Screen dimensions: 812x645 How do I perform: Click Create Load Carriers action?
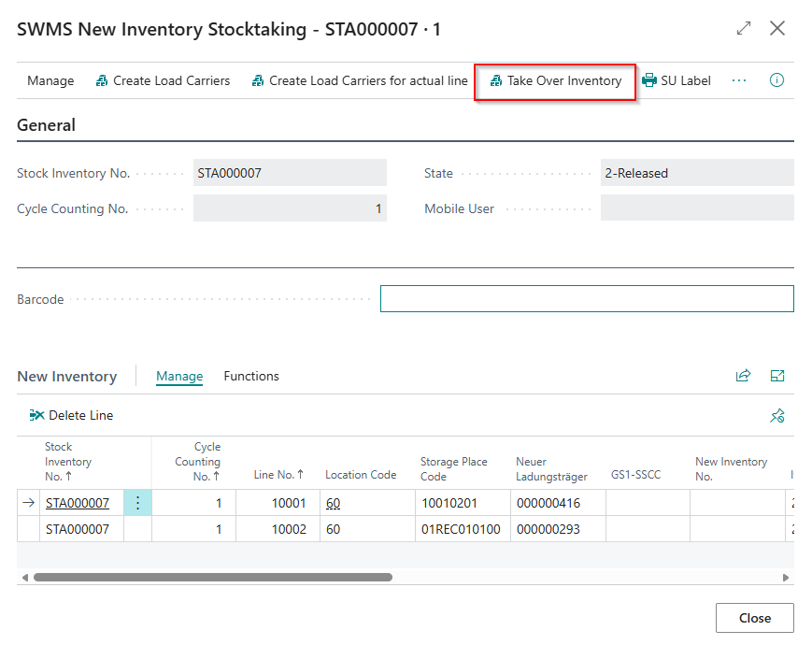[163, 80]
